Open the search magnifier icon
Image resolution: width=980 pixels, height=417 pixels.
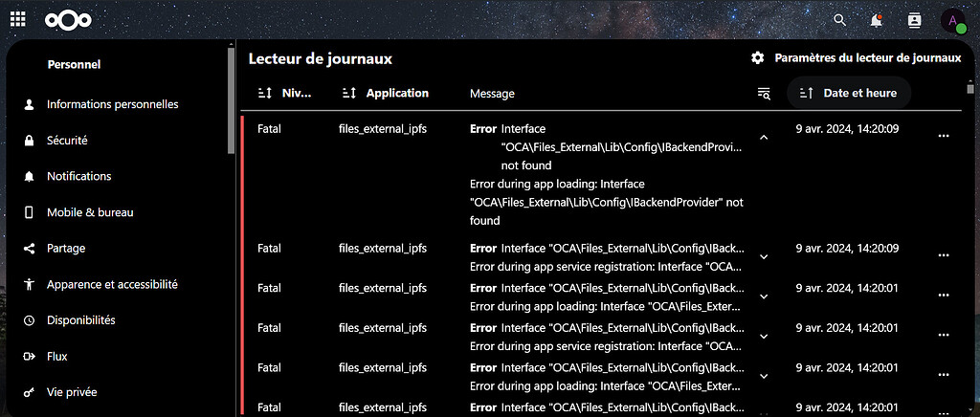[840, 20]
